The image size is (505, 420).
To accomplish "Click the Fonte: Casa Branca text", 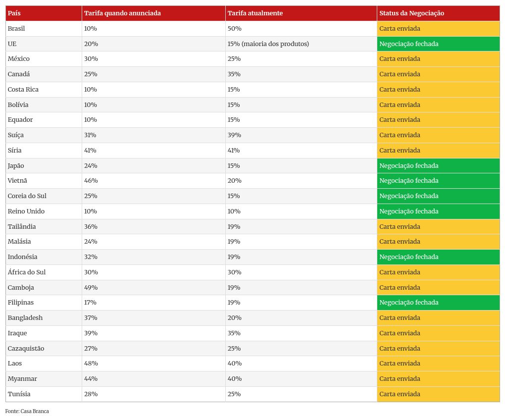I will click(27, 412).
